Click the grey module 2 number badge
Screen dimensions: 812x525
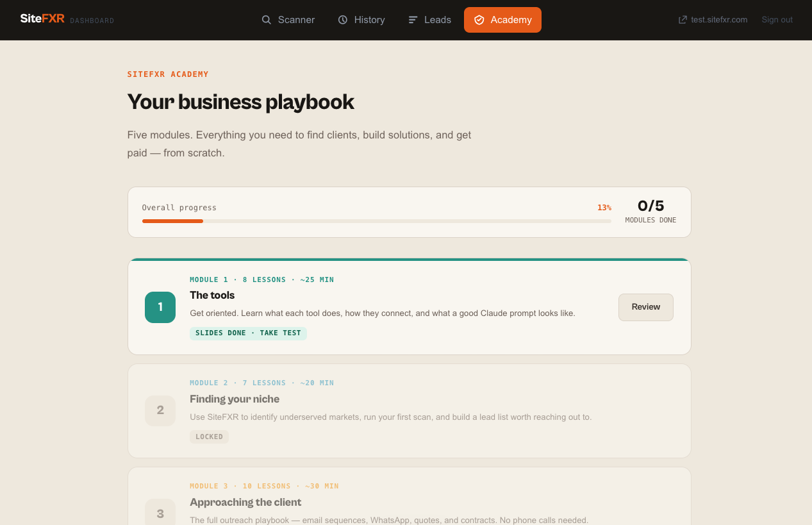[x=160, y=410]
